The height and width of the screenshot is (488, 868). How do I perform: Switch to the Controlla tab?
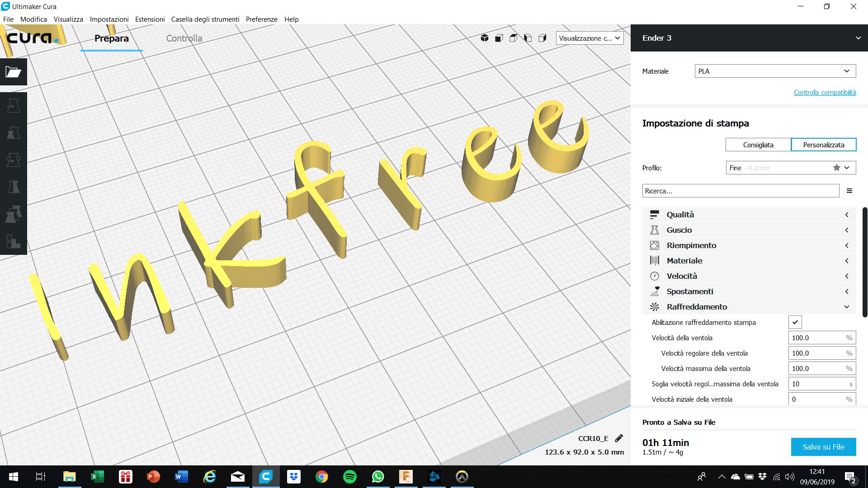pyautogui.click(x=184, y=38)
